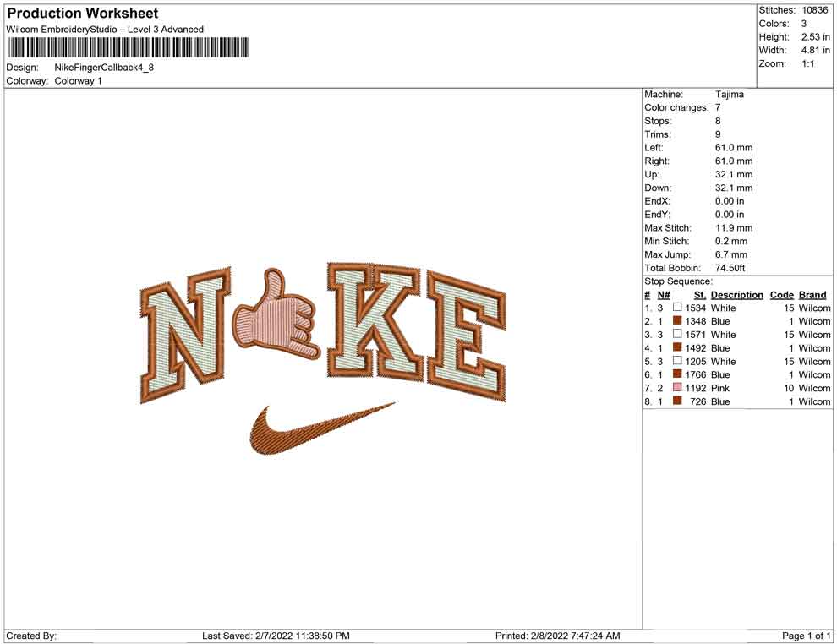Pick the white swatch beside stitch count 1205
This screenshot has height=644, width=837.
pos(677,361)
